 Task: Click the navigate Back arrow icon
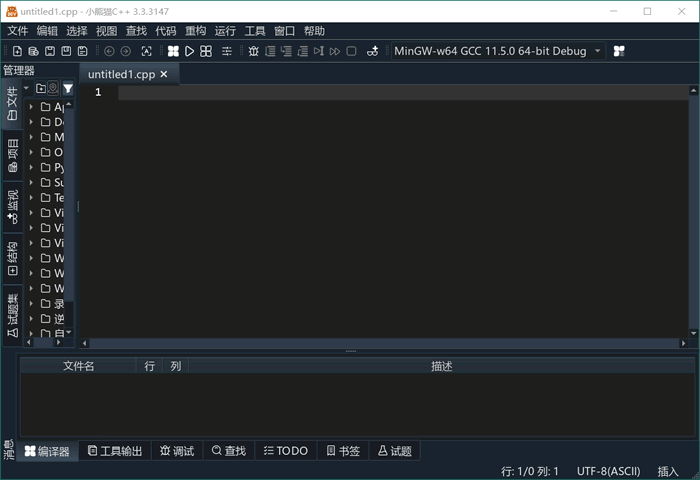109,51
